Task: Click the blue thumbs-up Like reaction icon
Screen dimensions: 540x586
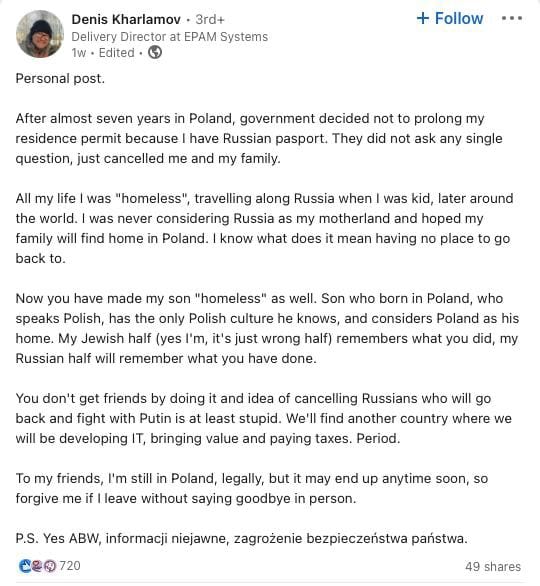Action: (25, 566)
